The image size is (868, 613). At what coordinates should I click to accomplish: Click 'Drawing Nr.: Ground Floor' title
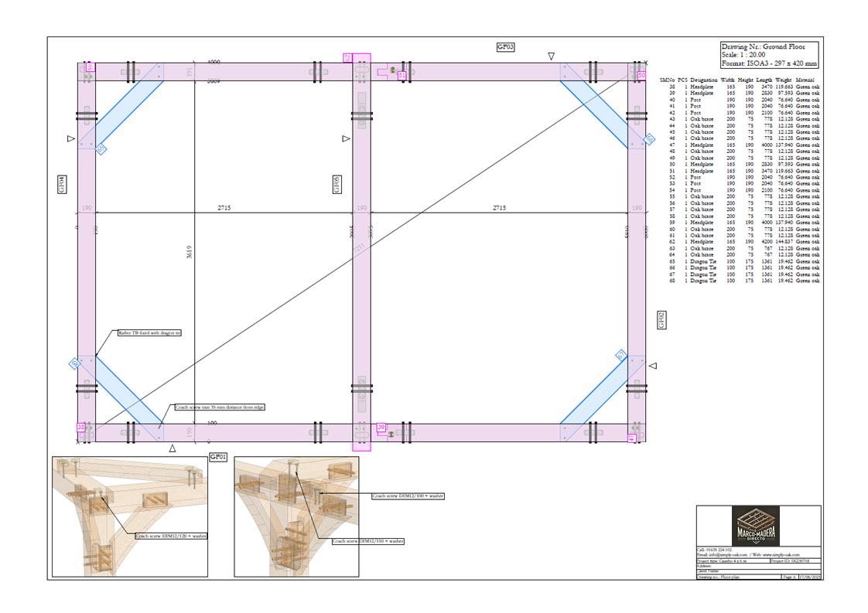tap(763, 46)
